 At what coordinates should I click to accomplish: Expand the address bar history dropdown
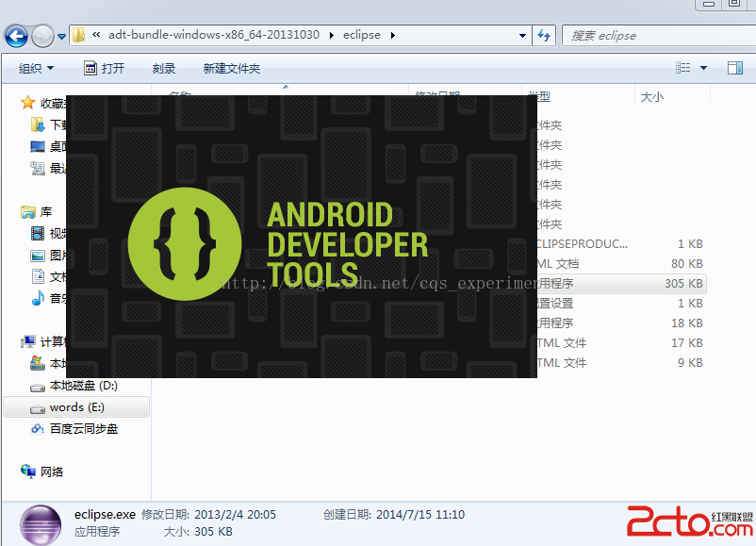point(523,36)
